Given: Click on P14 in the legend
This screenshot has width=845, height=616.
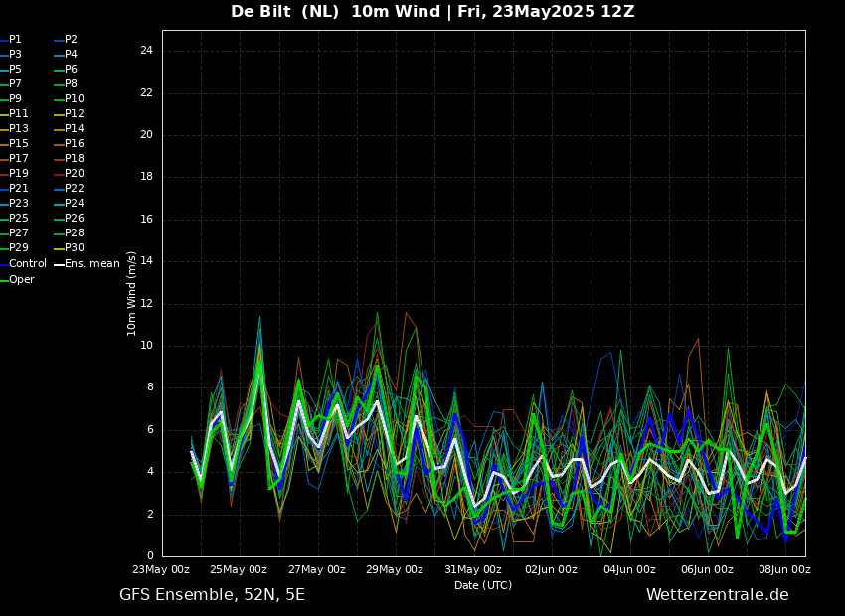Looking at the screenshot, I should [75, 129].
